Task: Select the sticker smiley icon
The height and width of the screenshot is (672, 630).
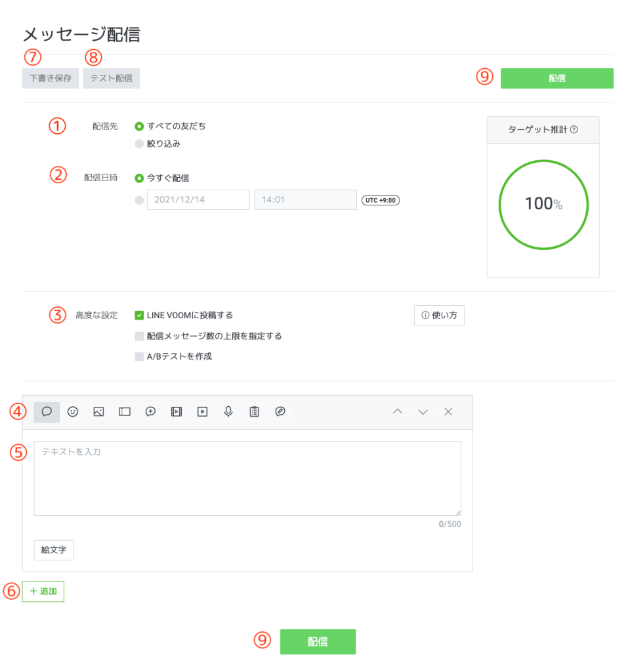Action: point(73,412)
